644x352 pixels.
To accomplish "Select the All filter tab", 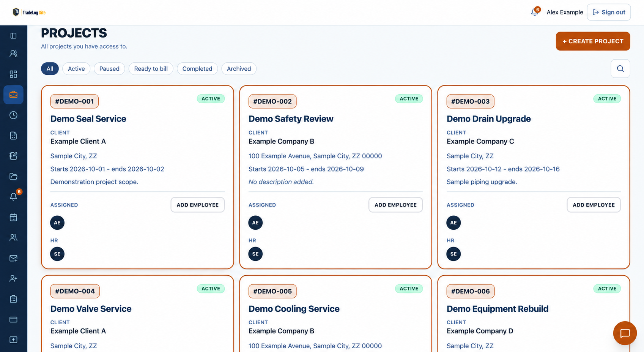I will (x=50, y=69).
